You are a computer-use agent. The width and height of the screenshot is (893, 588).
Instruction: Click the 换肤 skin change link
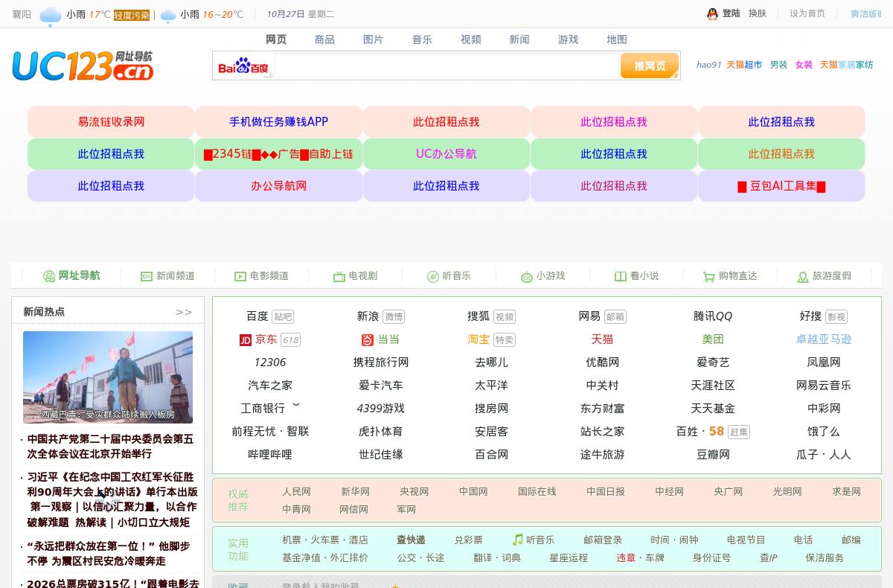click(758, 13)
